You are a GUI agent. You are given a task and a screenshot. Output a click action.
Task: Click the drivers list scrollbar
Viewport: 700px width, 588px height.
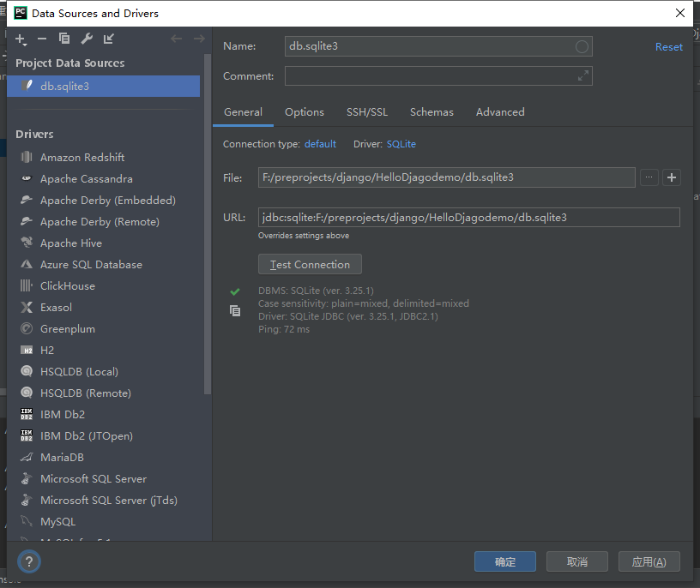coord(207,224)
